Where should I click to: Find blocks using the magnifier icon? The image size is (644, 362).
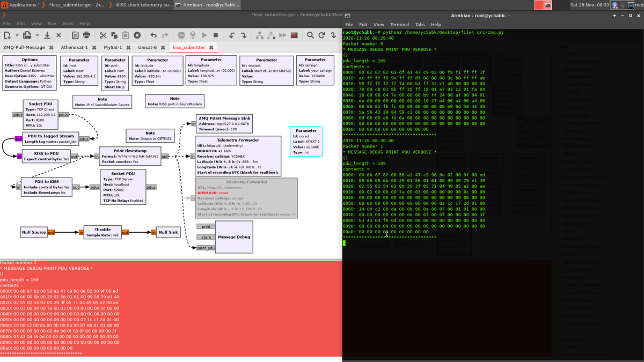click(310, 35)
